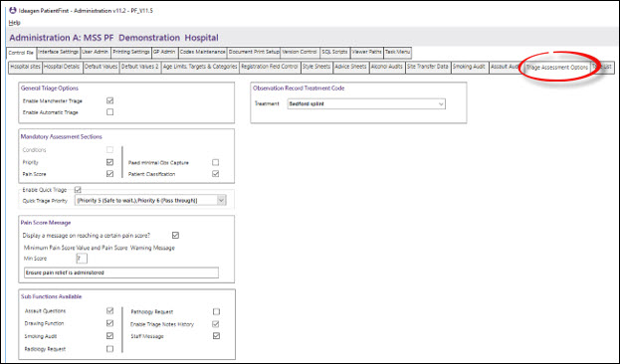Viewport: 620px width, 364px height.
Task: Select Age Limits, Targets & Categories tab
Action: [200, 68]
